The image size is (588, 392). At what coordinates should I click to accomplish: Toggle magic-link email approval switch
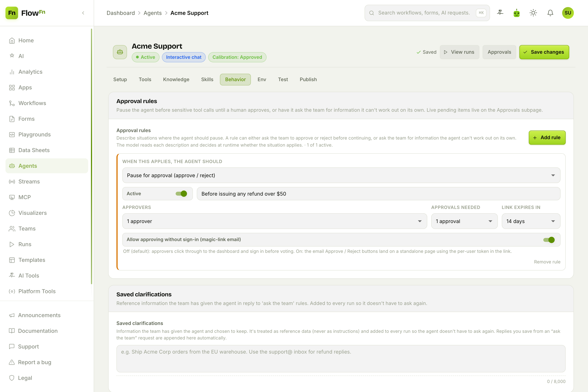tap(549, 240)
